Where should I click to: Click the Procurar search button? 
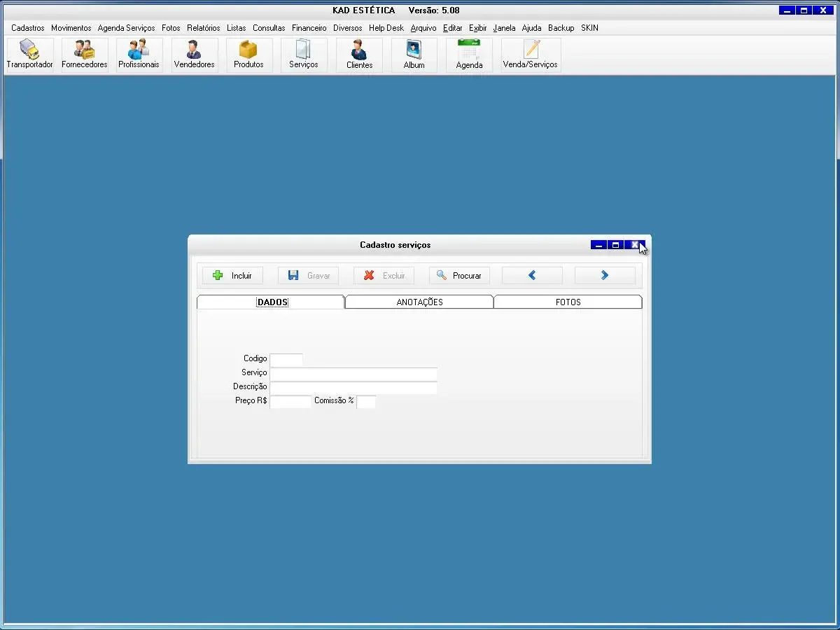point(459,276)
